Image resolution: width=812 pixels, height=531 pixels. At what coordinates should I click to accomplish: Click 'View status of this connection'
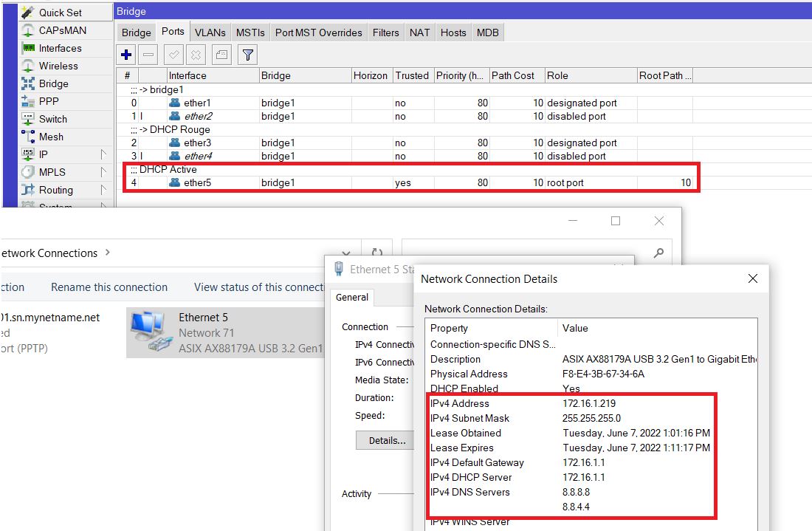point(259,287)
